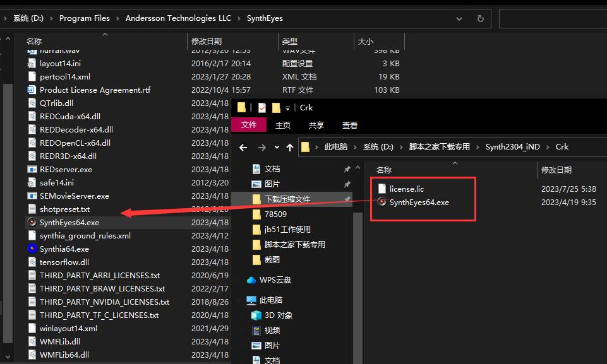Click Program Files in the address bar path

(85, 18)
